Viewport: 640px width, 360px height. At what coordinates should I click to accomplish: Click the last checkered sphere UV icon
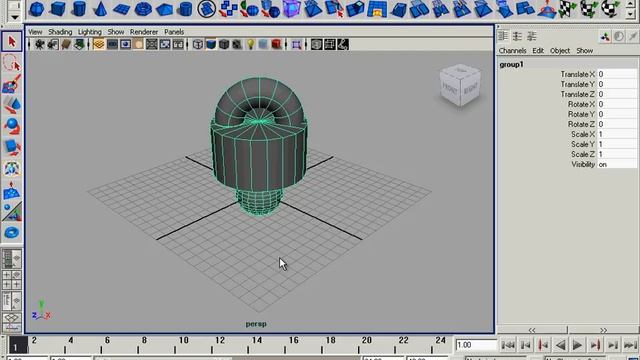coord(610,9)
